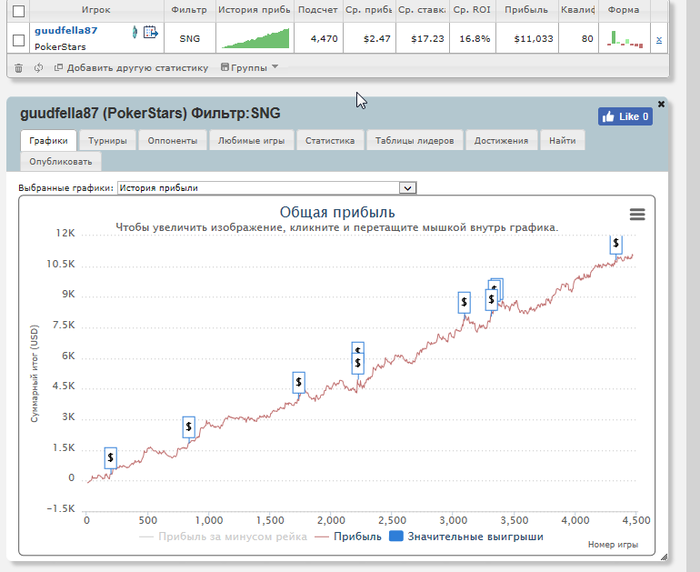Viewport: 700px width, 572px height.
Task: Click the SNG filter cell
Action: (190, 39)
